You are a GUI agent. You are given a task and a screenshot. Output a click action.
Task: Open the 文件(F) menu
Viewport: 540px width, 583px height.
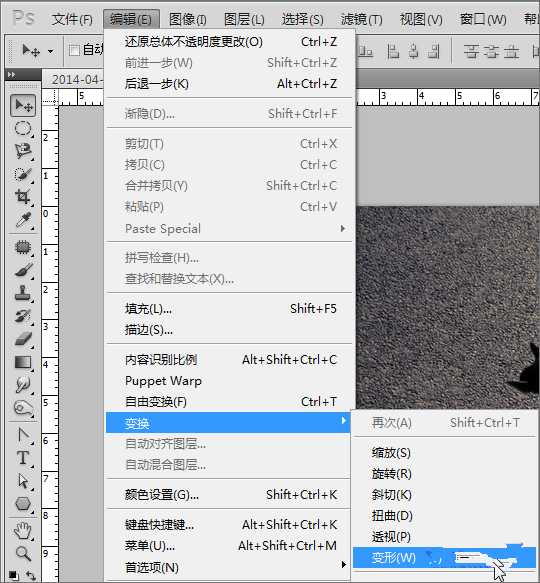point(72,19)
